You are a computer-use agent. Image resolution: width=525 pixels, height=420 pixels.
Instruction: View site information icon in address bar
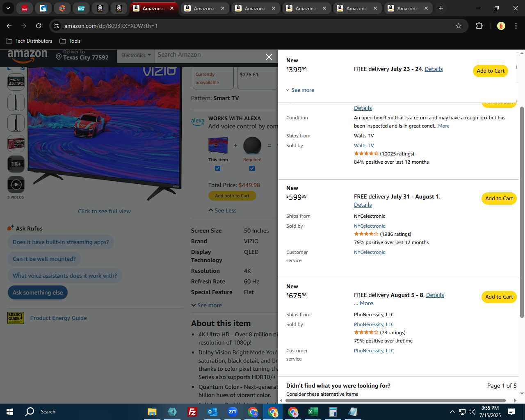coord(56,26)
